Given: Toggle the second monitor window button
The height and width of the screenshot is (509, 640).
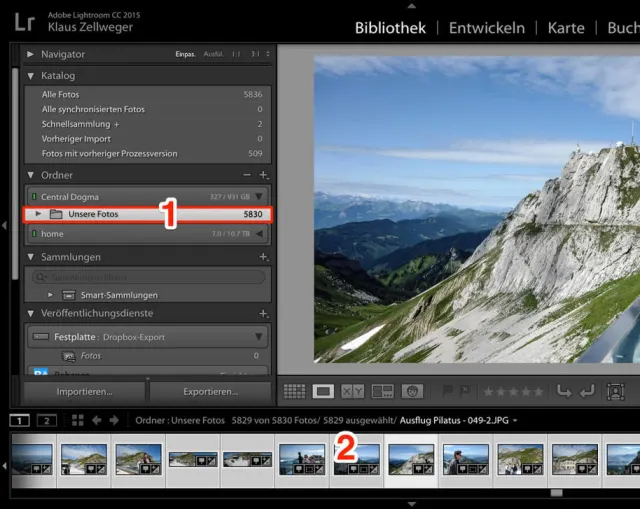Looking at the screenshot, I should point(47,421).
